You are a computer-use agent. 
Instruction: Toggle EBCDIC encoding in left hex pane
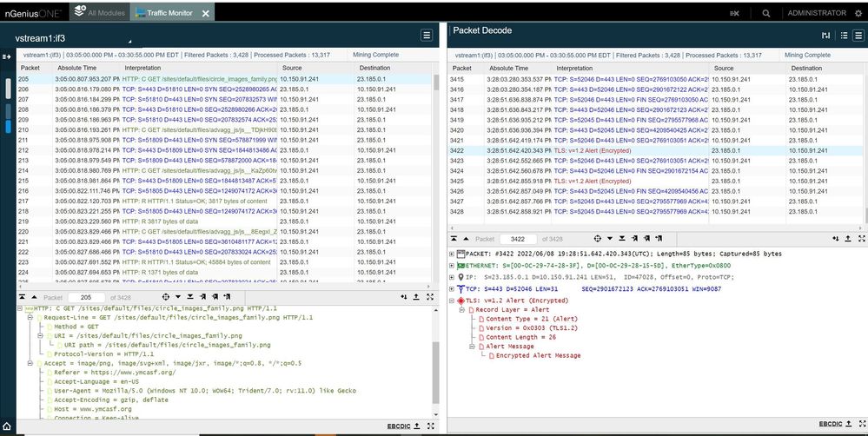[400, 426]
